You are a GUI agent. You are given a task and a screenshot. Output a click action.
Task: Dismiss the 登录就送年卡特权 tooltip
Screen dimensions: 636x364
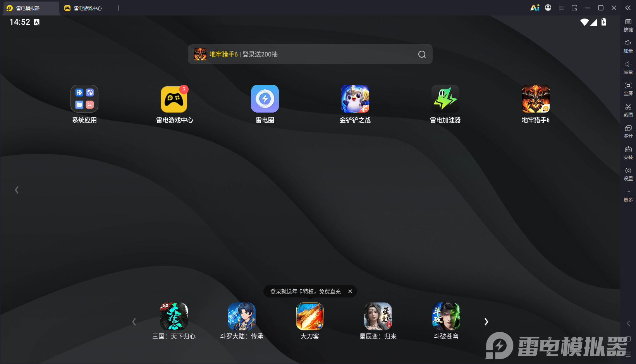[350, 291]
